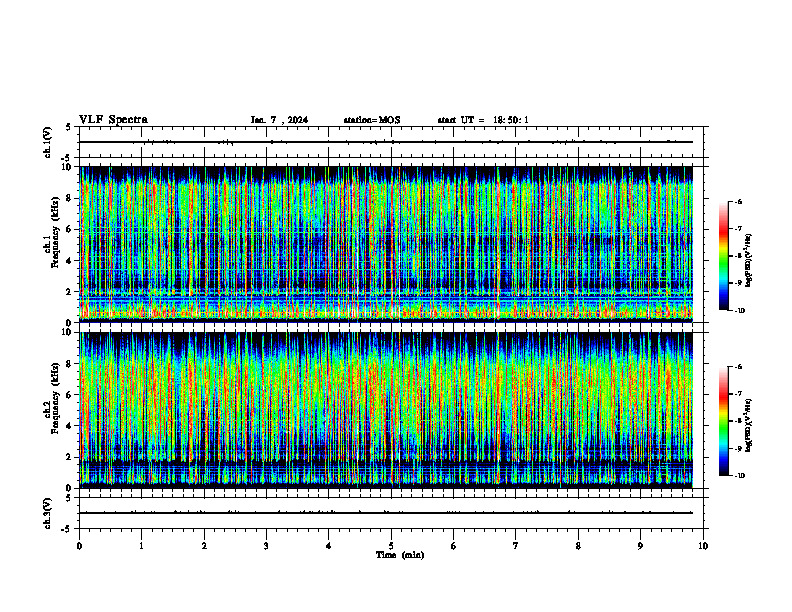Click the time axis's "10" tick label
This screenshot has width=792, height=612.
[703, 546]
